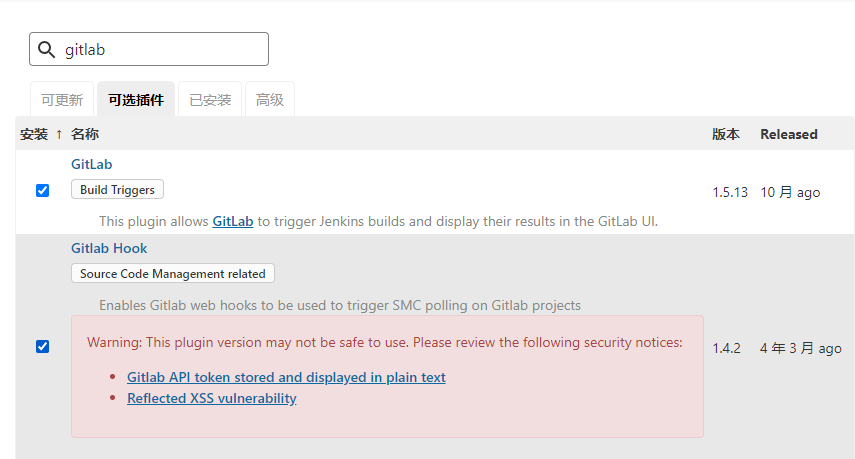
Task: Click the Build Triggers category tag
Action: click(117, 190)
